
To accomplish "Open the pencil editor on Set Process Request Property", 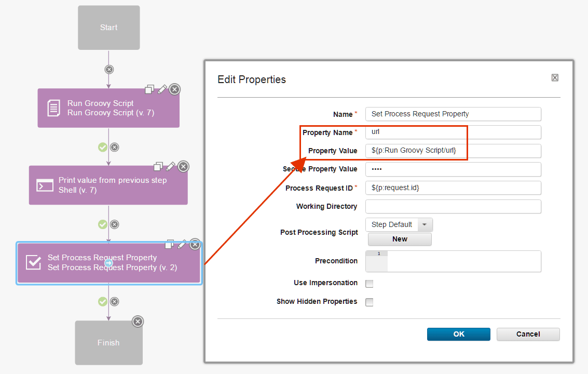I will pyautogui.click(x=182, y=244).
